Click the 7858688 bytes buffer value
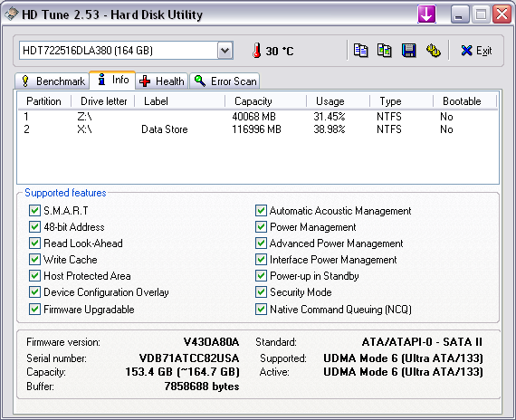Screen dimensions: 516x420 [202, 387]
